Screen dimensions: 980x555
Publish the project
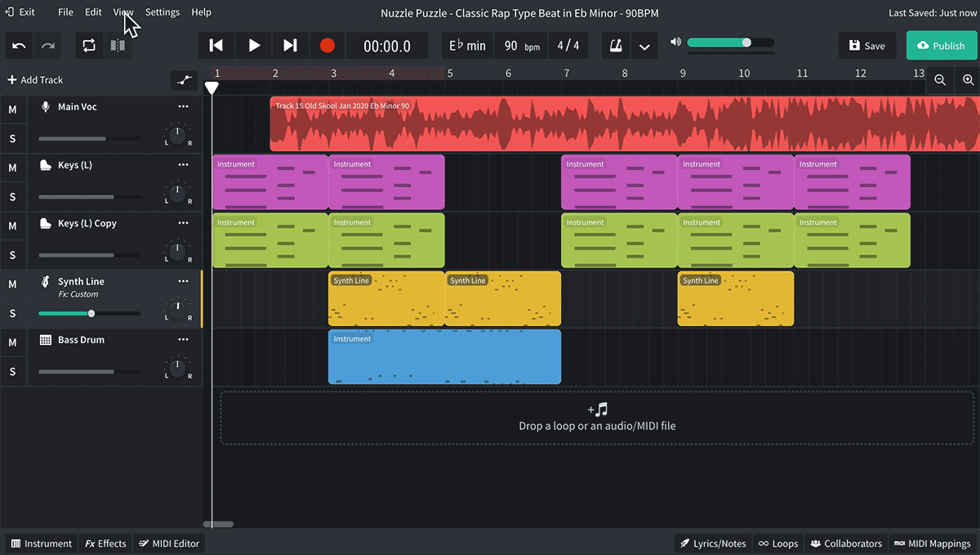[941, 45]
